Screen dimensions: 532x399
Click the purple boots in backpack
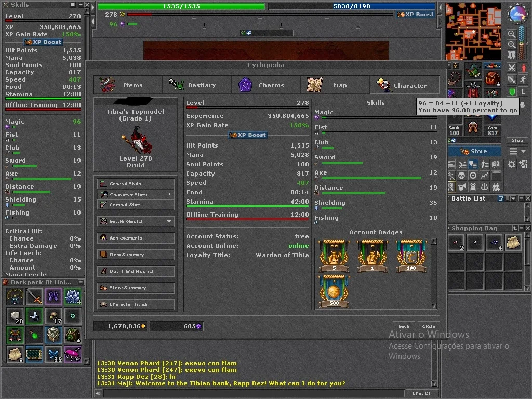coord(54,297)
